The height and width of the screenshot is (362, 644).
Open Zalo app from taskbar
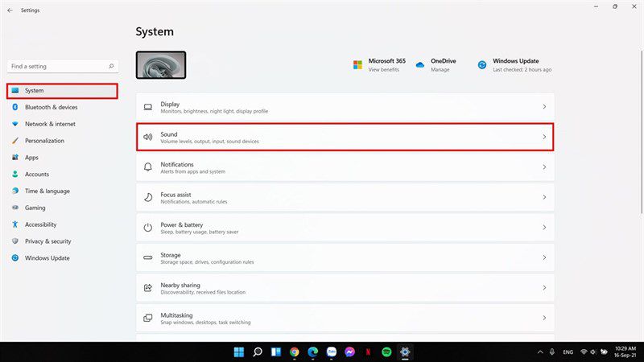332,352
